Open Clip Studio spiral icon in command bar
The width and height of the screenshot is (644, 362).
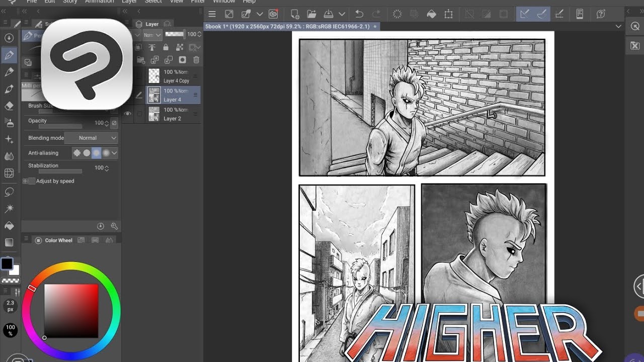(273, 14)
